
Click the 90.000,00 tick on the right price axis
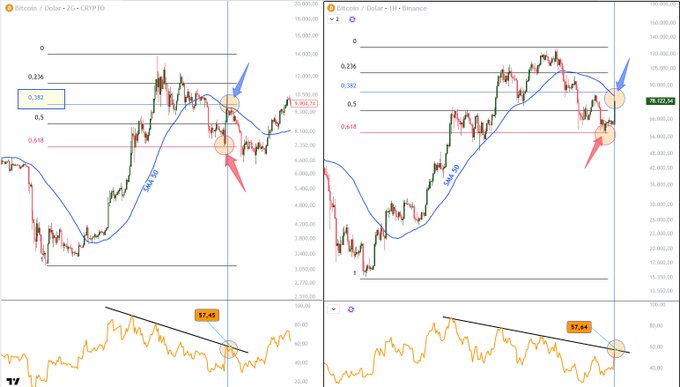coord(662,85)
